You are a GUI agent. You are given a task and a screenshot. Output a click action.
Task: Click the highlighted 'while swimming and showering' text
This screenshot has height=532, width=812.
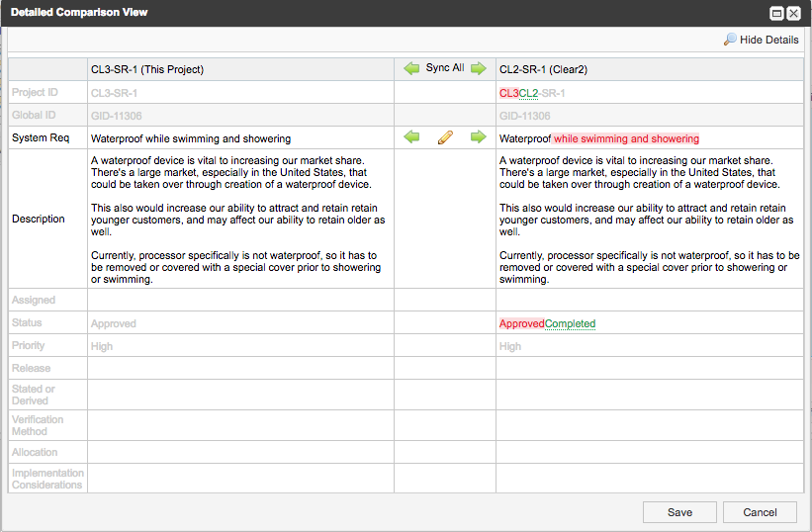click(626, 138)
